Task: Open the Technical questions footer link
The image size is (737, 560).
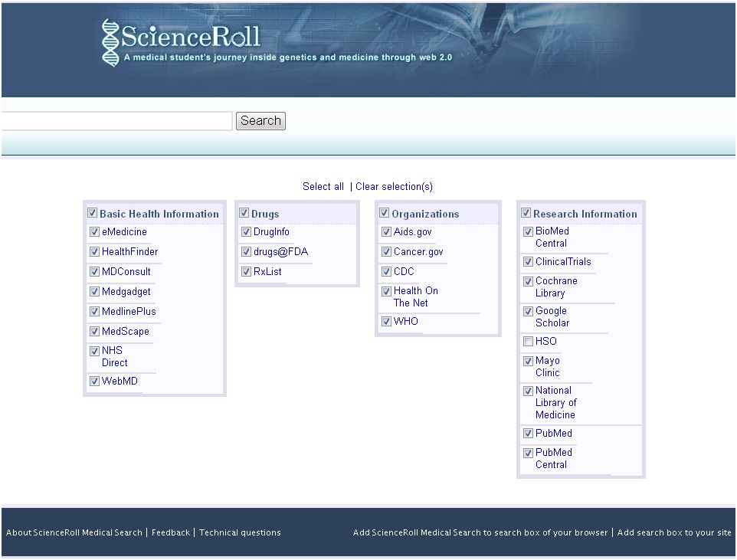Action: [x=240, y=533]
